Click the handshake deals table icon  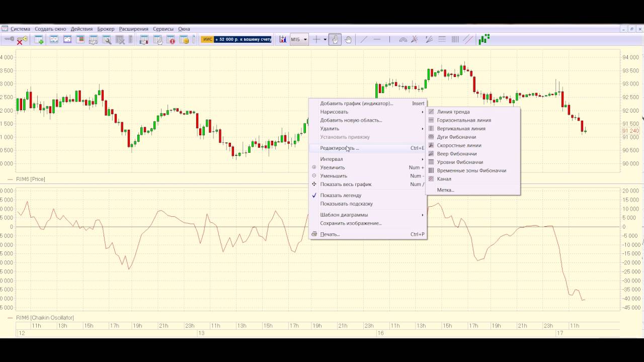(93, 40)
